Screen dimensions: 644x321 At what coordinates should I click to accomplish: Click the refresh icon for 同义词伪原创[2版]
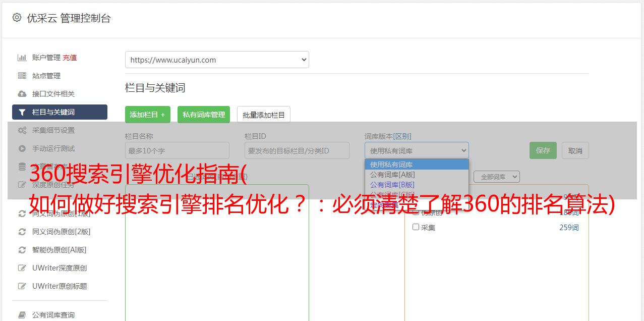pyautogui.click(x=22, y=232)
